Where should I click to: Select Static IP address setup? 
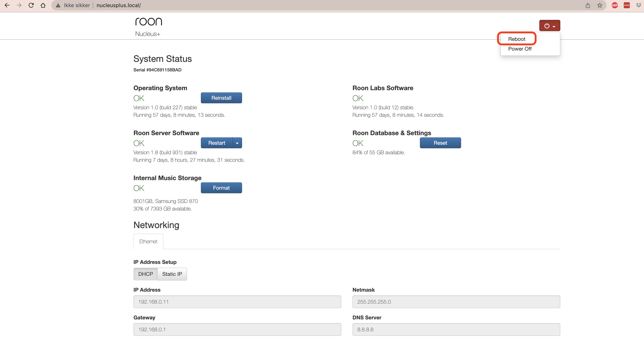coord(172,274)
